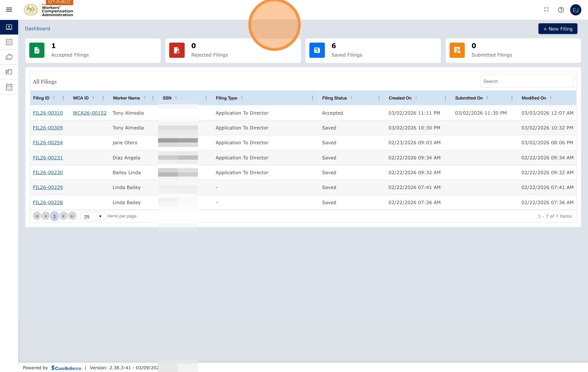The width and height of the screenshot is (588, 372).
Task: Open filing FIL26-00228
Action: pos(48,202)
